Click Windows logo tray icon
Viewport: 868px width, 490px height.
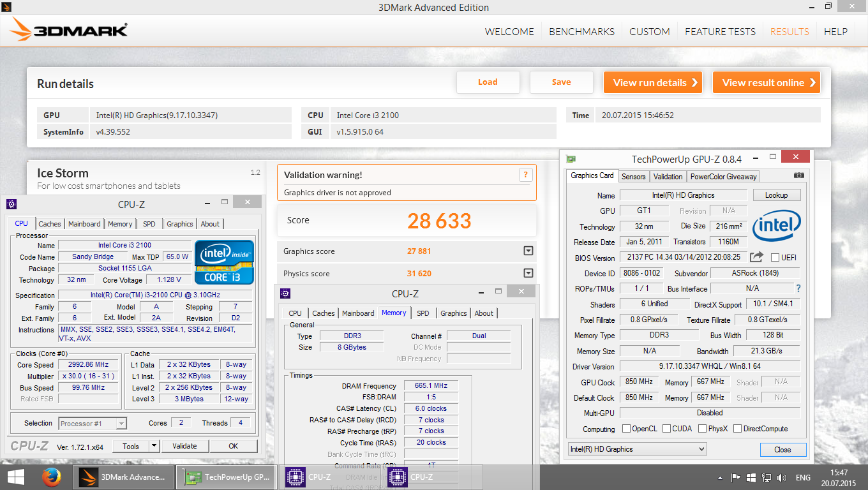tap(751, 477)
